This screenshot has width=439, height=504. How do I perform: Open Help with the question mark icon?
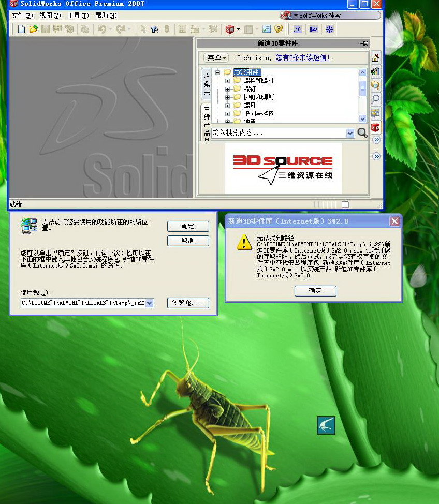click(278, 29)
